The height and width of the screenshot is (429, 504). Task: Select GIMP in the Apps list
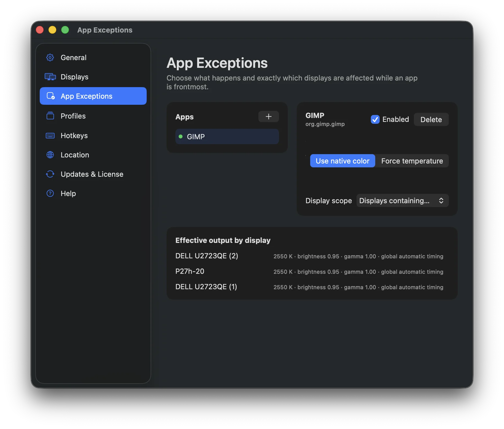click(x=227, y=136)
